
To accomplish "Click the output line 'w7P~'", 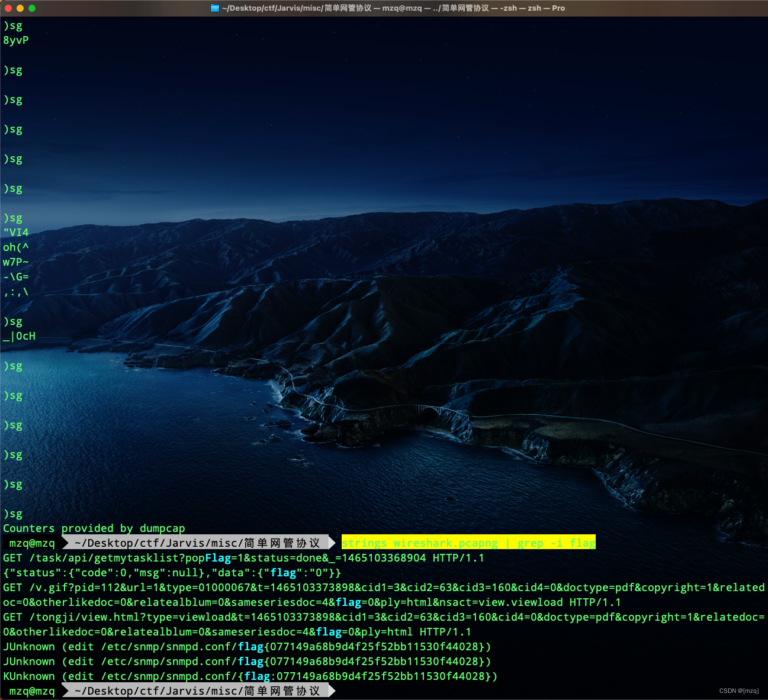I will pos(16,262).
